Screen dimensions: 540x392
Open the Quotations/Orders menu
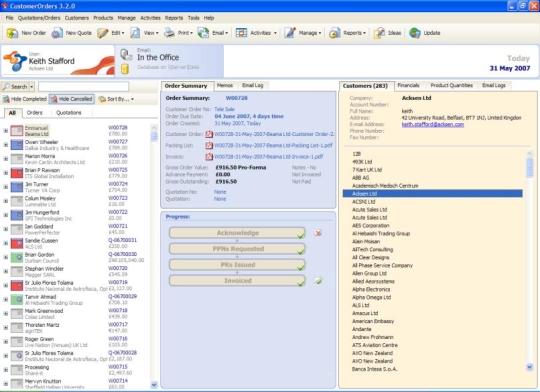(x=39, y=18)
